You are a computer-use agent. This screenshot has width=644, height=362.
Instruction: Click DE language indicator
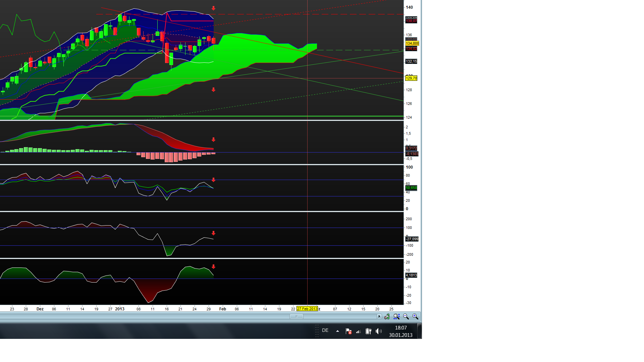(325, 330)
